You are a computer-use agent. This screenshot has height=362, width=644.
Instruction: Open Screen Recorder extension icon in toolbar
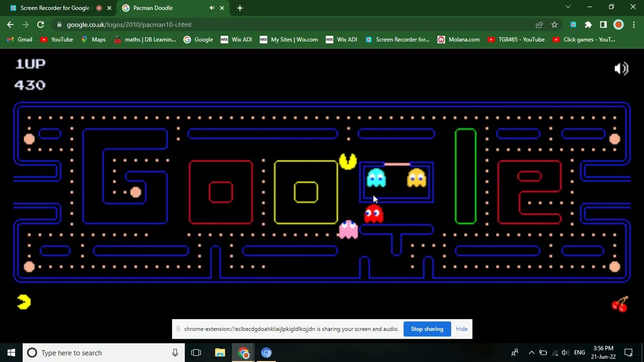click(574, 25)
